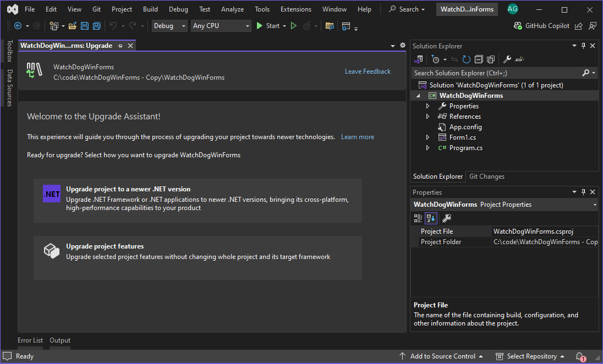Image resolution: width=603 pixels, height=364 pixels.
Task: Expand the Form1.cs tree item
Action: (x=427, y=137)
